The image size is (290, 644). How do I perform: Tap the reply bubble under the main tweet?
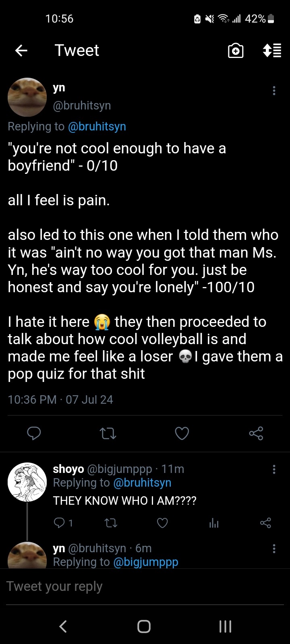(x=34, y=433)
